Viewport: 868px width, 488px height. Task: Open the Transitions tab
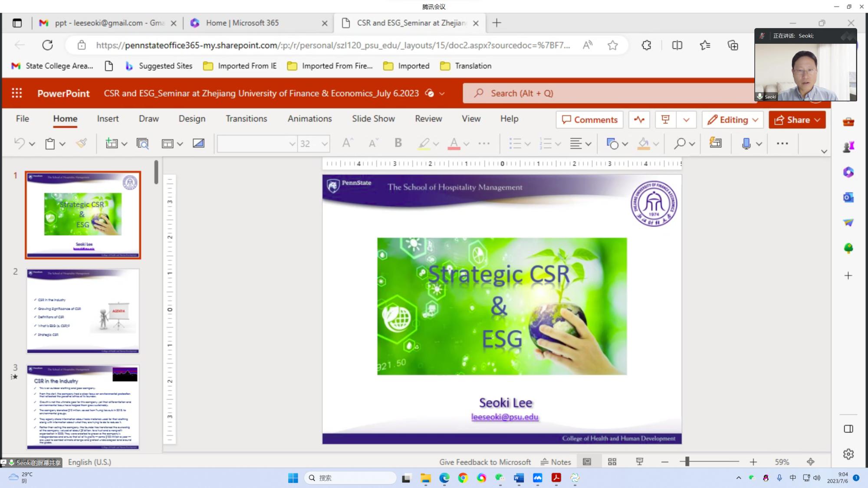tap(246, 118)
